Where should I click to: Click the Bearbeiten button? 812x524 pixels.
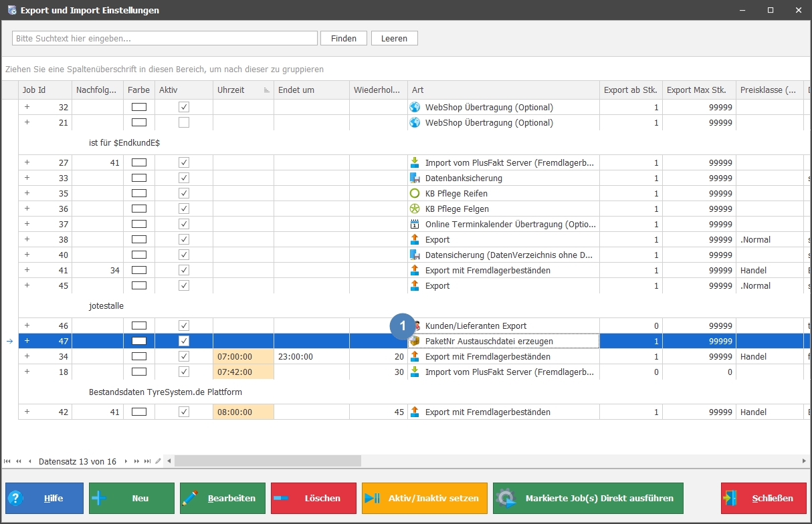[x=223, y=498]
